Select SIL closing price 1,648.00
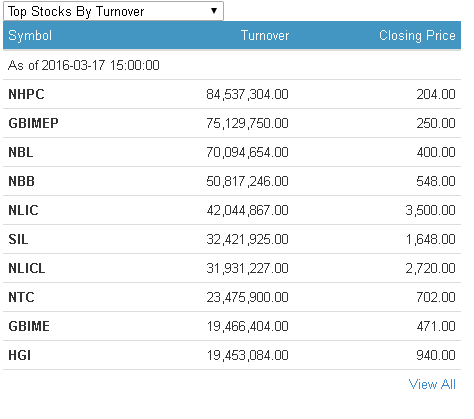 [430, 239]
